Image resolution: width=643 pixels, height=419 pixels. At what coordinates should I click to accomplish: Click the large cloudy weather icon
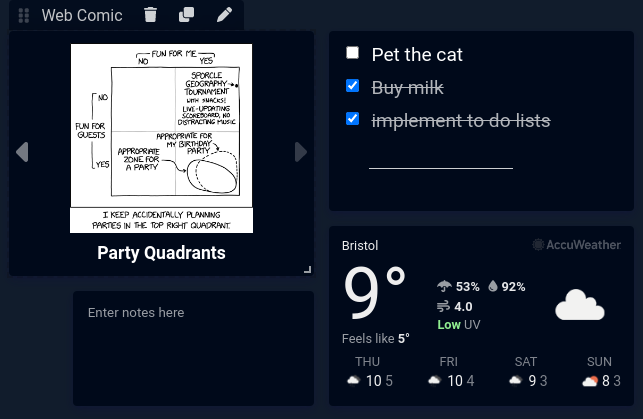[580, 304]
